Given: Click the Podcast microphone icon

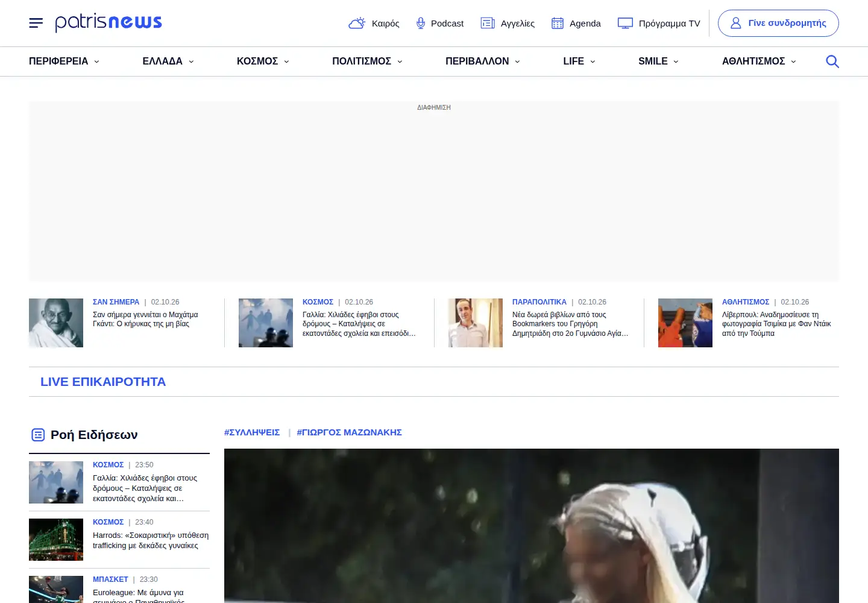Looking at the screenshot, I should [421, 23].
